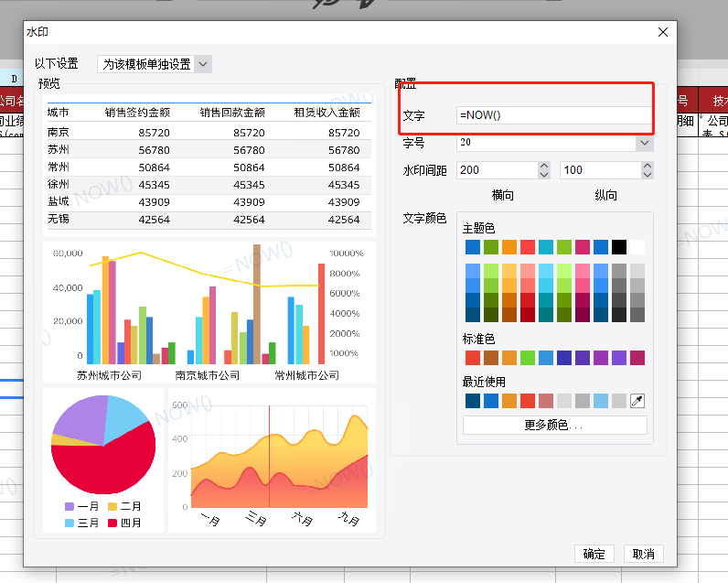Click the horizontal spacing field 200
This screenshot has height=583, width=728.
pyautogui.click(x=498, y=170)
